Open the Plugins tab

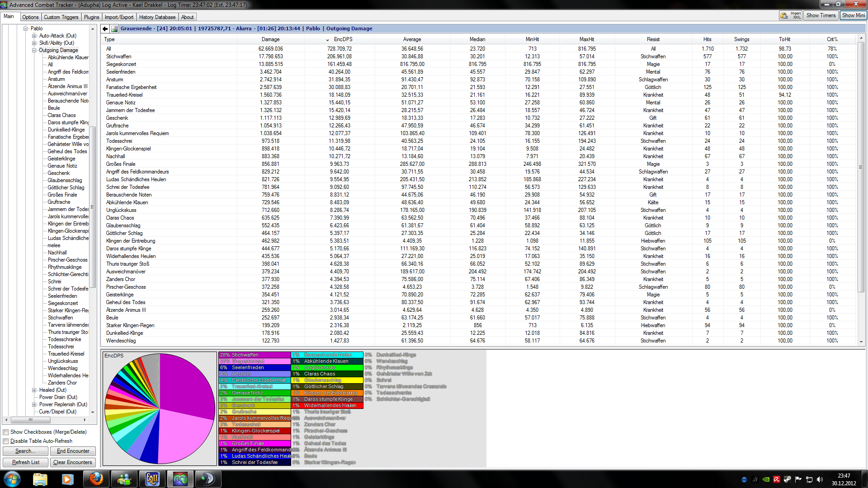[x=91, y=17]
